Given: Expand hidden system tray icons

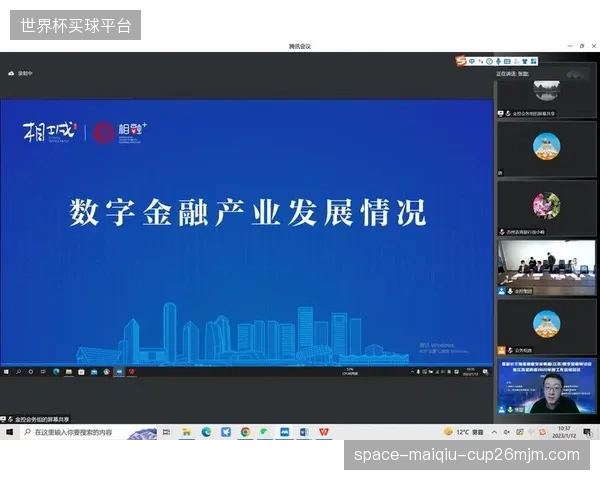Looking at the screenshot, I should (494, 432).
